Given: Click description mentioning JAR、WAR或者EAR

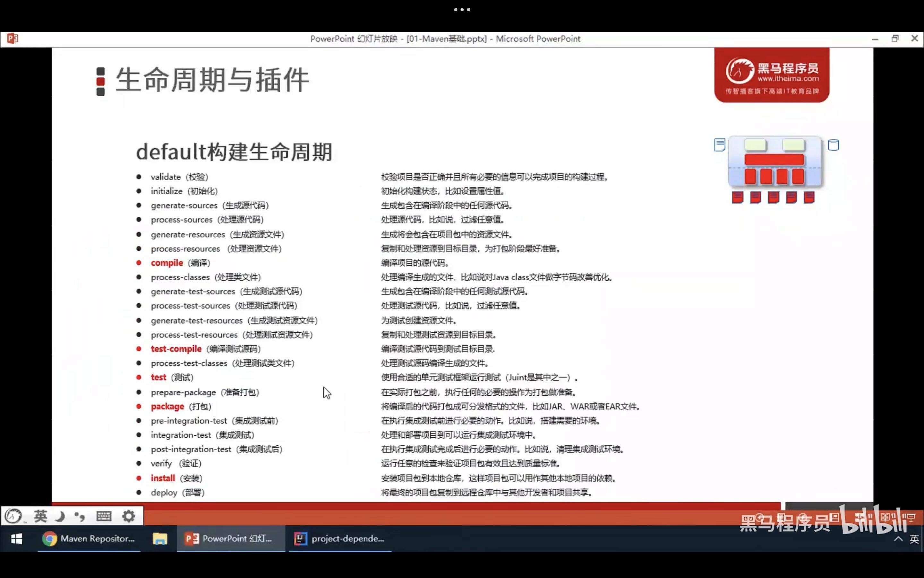Looking at the screenshot, I should click(x=511, y=406).
